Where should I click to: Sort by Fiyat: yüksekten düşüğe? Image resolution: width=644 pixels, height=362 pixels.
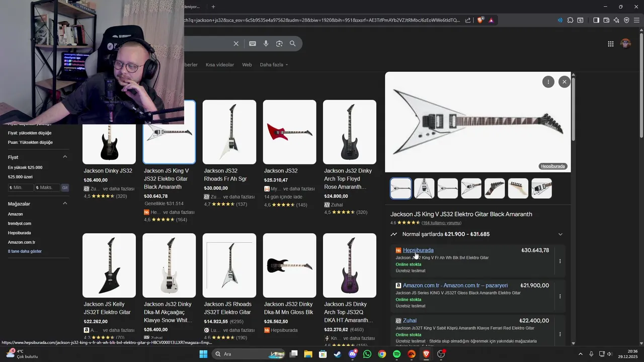pyautogui.click(x=30, y=133)
